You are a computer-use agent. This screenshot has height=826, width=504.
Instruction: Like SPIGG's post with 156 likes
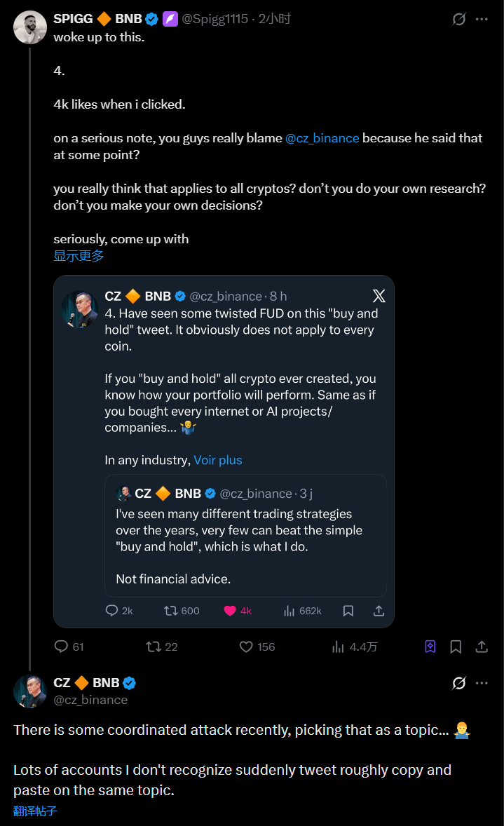coord(246,646)
